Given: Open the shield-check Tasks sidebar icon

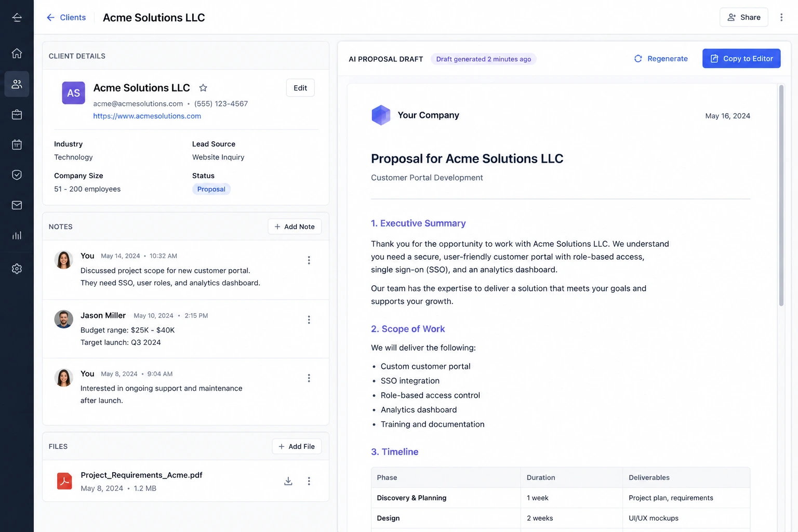Looking at the screenshot, I should click(x=17, y=175).
